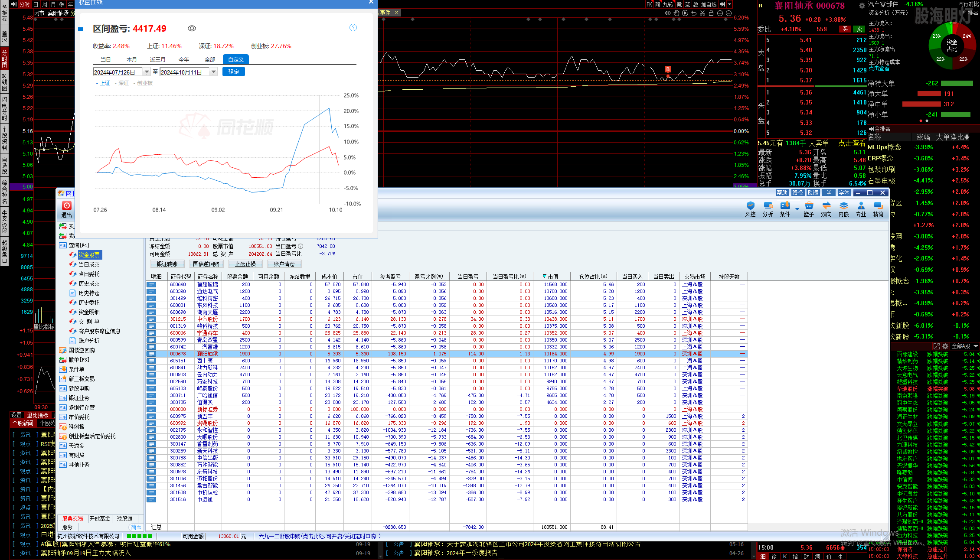Click the 净特大单 green bar

point(957,83)
